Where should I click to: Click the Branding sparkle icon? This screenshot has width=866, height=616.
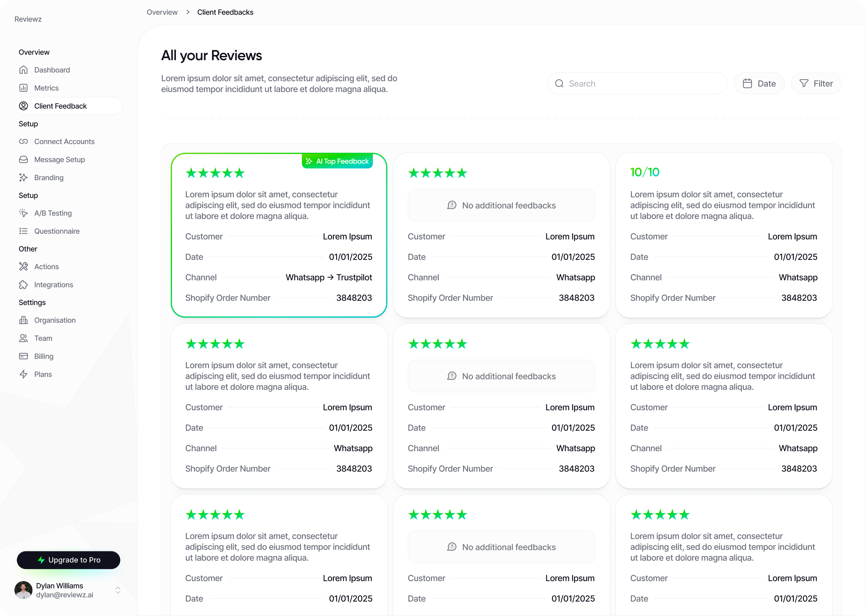[23, 177]
